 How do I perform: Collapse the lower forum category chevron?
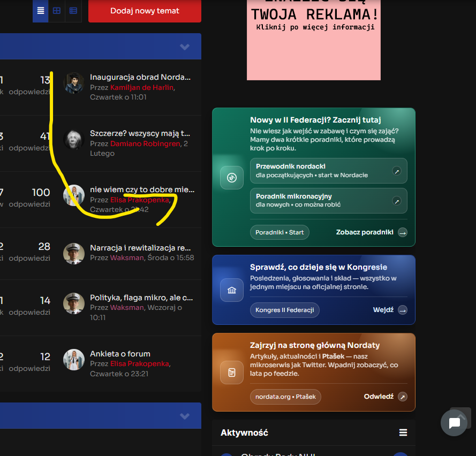coord(185,416)
